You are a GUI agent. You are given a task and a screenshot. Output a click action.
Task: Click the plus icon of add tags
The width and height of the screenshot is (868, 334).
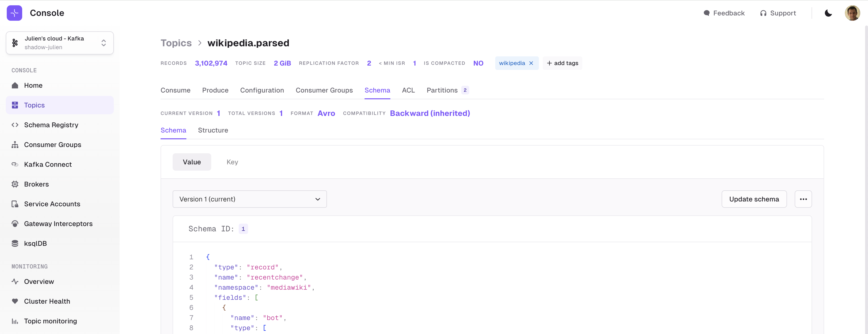[549, 63]
